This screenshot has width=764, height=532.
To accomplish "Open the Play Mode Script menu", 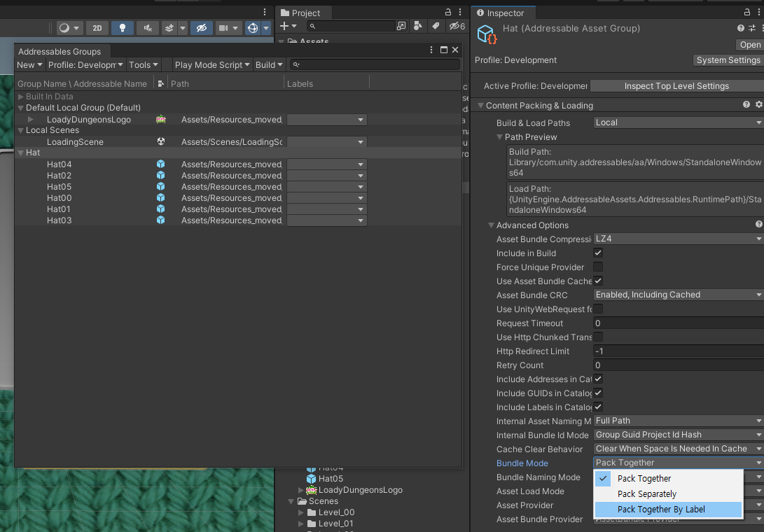I will point(212,65).
